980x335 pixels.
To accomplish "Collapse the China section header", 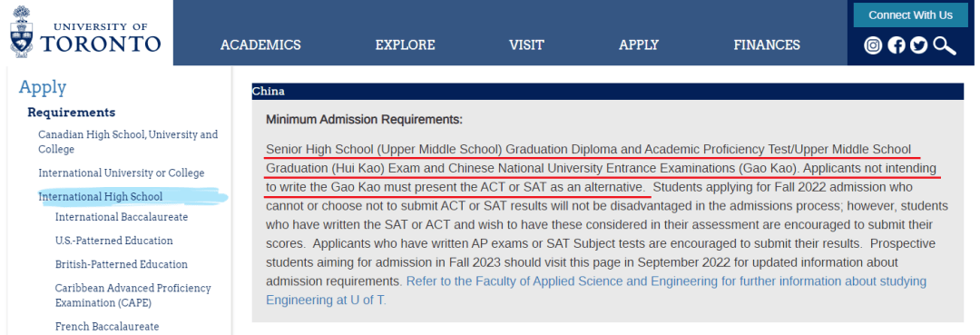I will [x=607, y=92].
